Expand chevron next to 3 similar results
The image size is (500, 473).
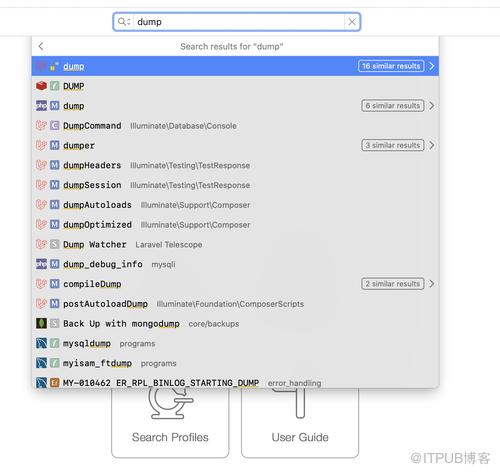pyautogui.click(x=432, y=145)
